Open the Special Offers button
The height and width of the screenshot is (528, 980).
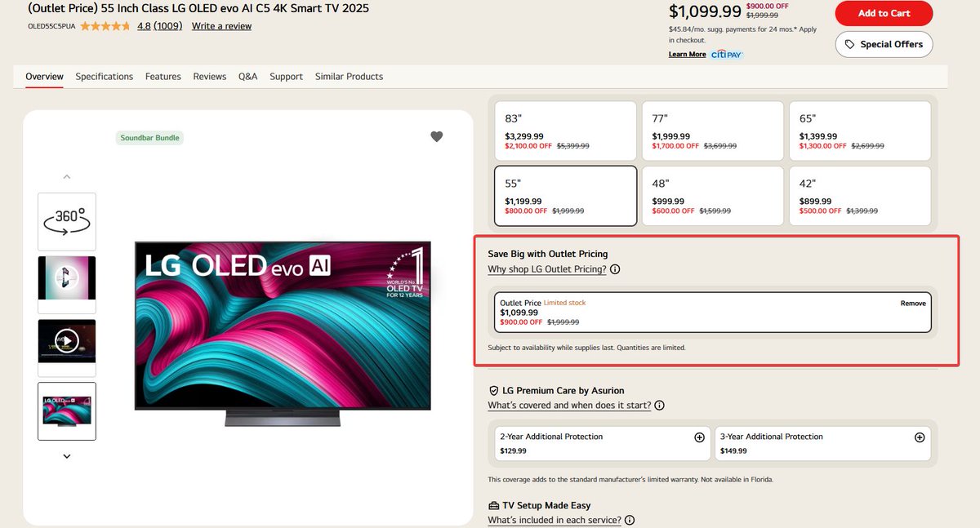[x=884, y=44]
